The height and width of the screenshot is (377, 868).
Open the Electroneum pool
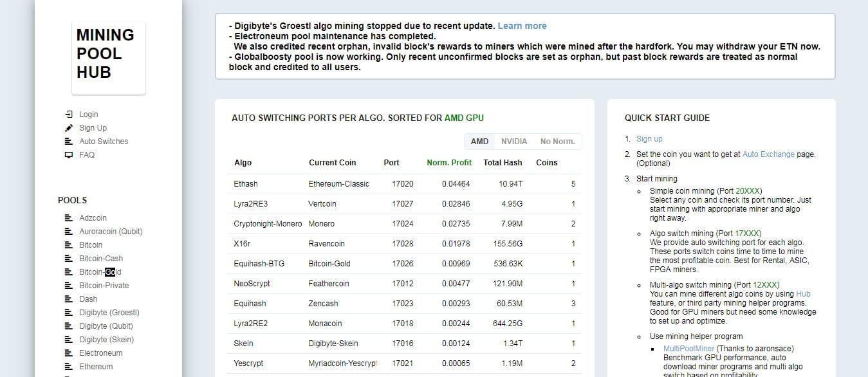[x=101, y=353]
